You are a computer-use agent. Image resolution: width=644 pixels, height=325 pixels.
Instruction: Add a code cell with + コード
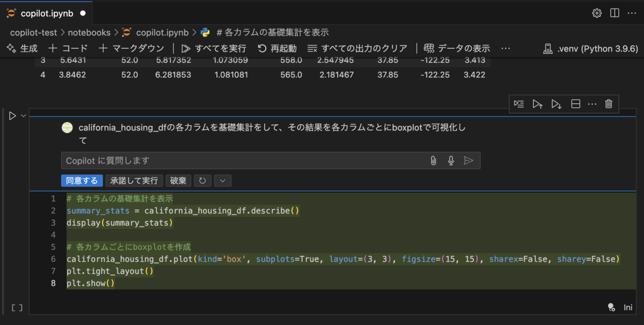coord(68,48)
